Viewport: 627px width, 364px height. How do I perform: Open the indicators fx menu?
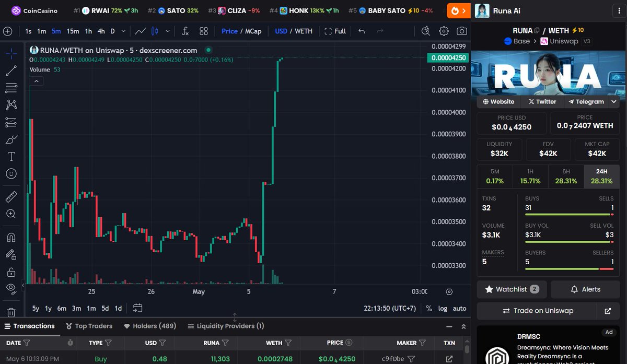[x=185, y=31]
